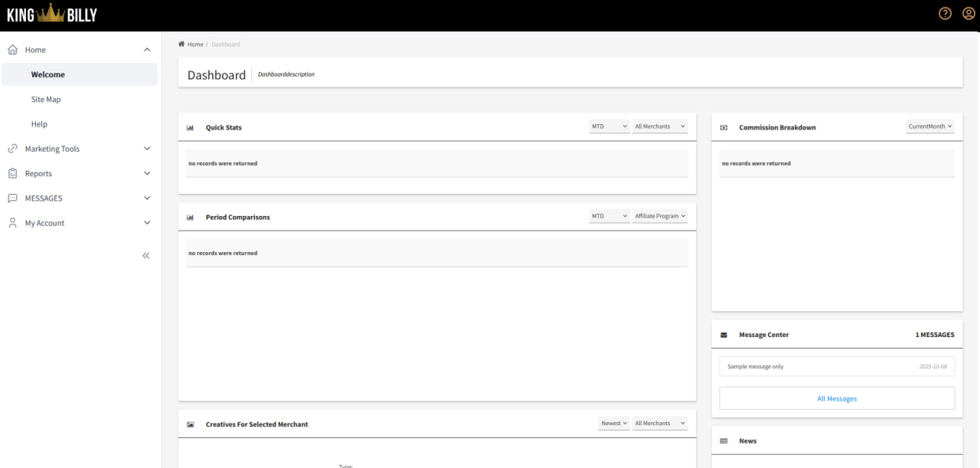Click the help question mark icon
This screenshot has width=980, height=468.
[x=945, y=14]
